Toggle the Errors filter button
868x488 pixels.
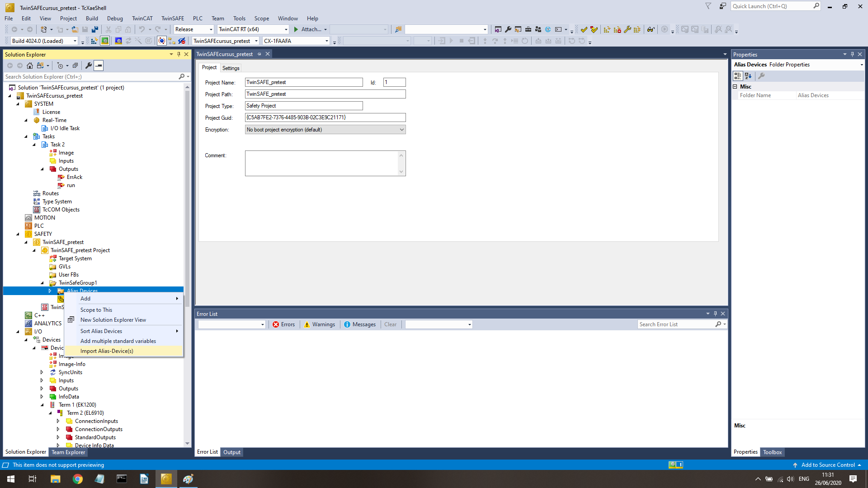pos(283,324)
